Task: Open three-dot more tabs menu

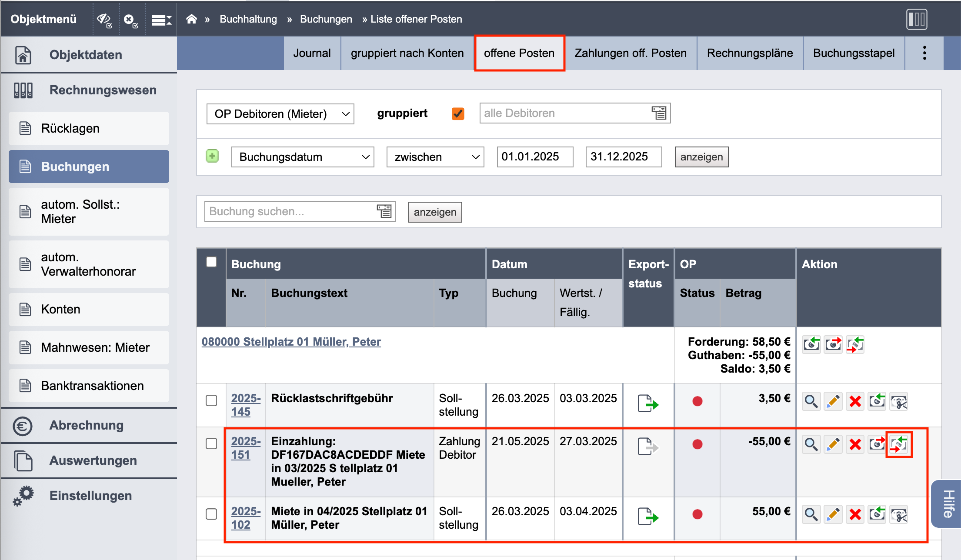Action: pos(924,53)
